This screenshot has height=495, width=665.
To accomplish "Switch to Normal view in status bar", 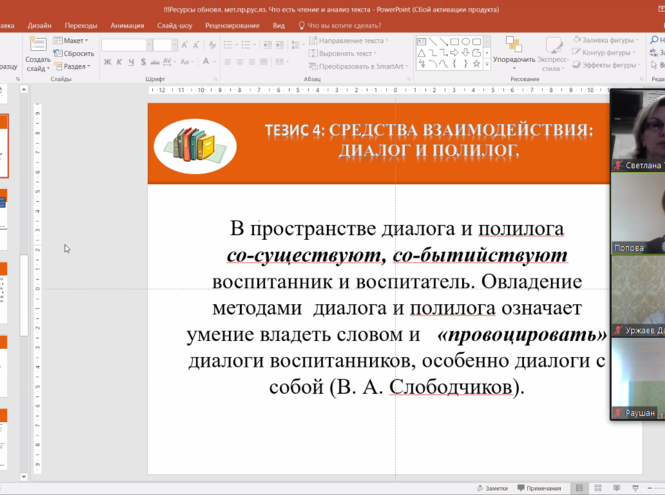I will [x=579, y=488].
